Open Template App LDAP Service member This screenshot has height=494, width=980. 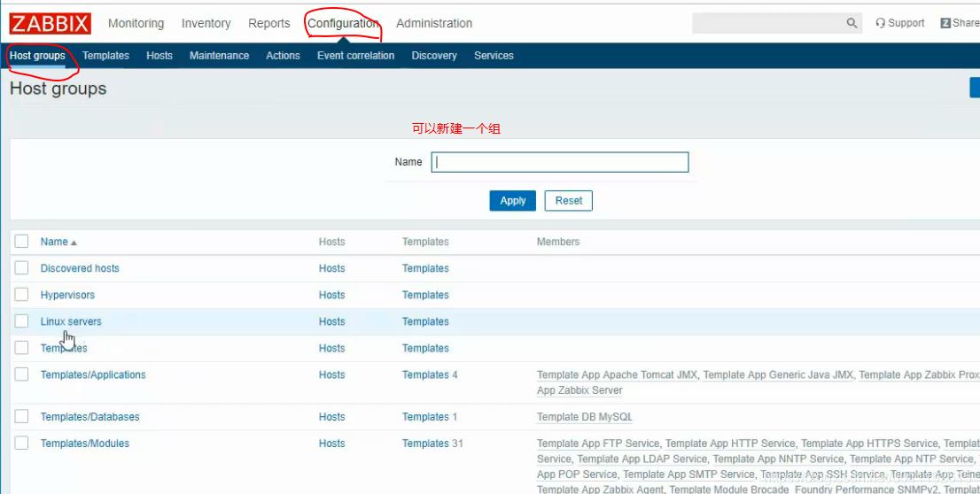[x=642, y=459]
